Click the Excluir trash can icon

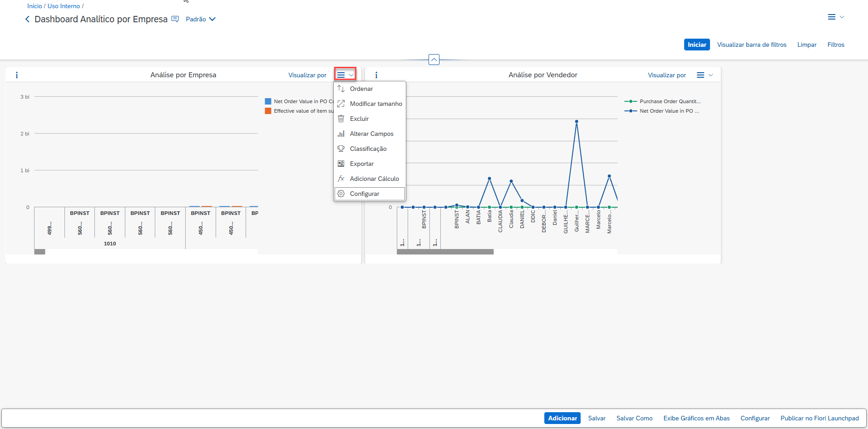[x=341, y=119]
